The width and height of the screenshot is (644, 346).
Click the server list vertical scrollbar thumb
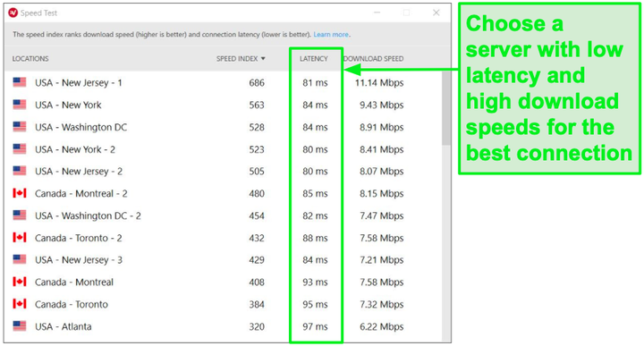pos(446,108)
